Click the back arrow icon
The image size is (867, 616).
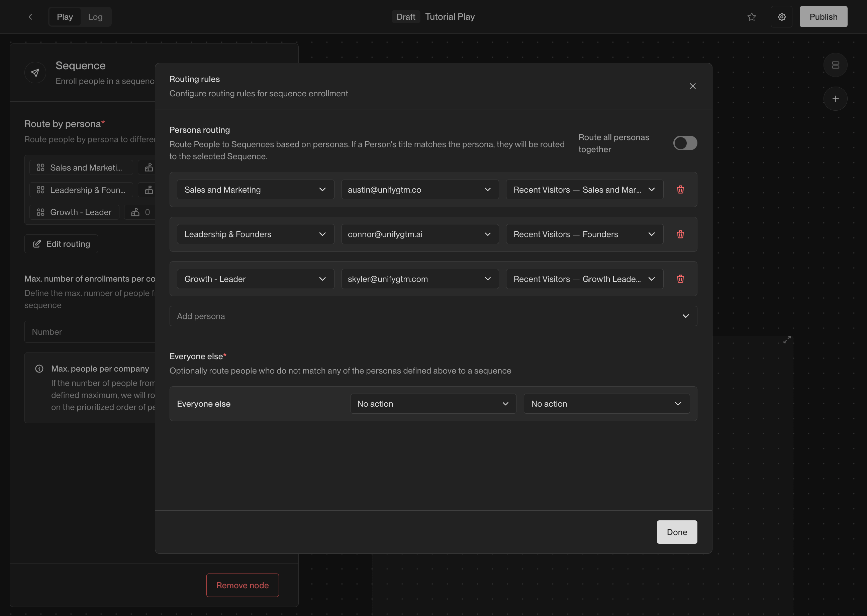coord(30,17)
